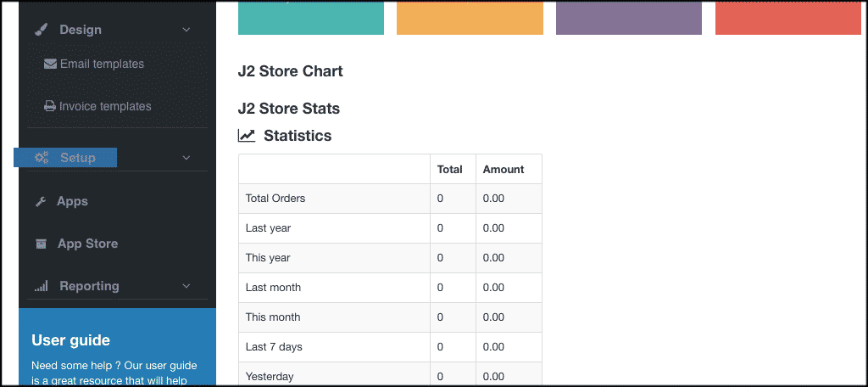Click the purple dashboard tile
Viewport: 868px width, 387px height.
click(629, 18)
